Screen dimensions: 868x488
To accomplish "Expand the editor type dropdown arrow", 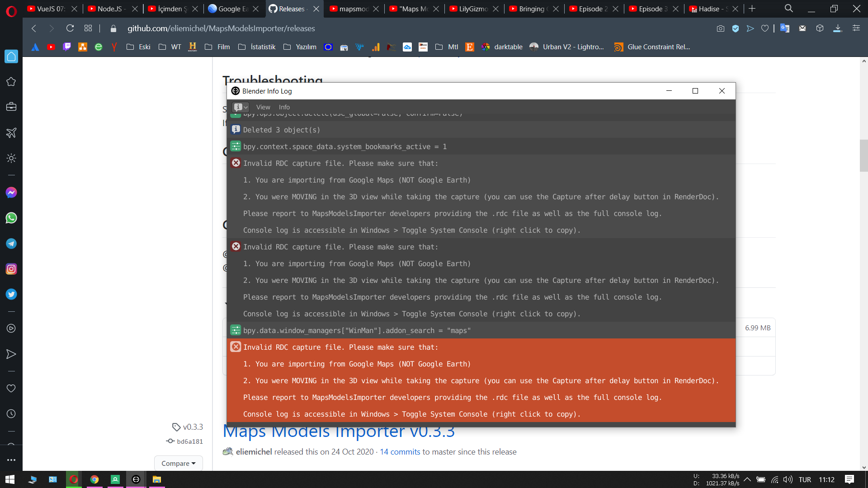I will click(x=245, y=107).
